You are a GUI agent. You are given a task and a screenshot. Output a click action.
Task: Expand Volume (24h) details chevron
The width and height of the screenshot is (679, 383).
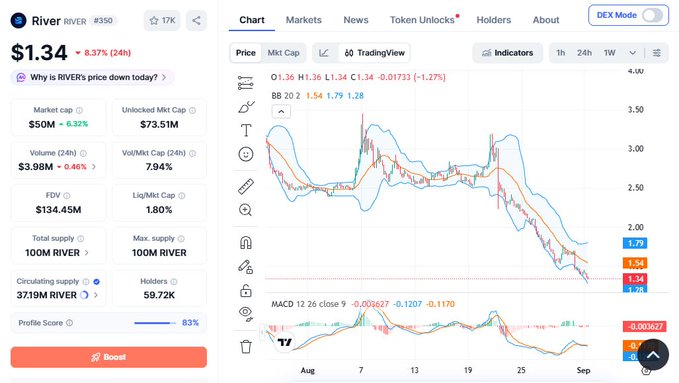tap(94, 167)
